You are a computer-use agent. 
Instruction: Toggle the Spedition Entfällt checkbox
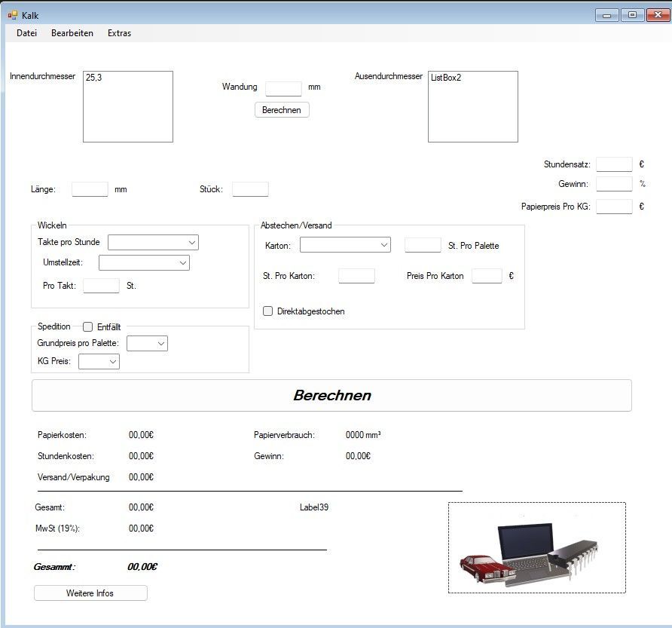click(87, 326)
